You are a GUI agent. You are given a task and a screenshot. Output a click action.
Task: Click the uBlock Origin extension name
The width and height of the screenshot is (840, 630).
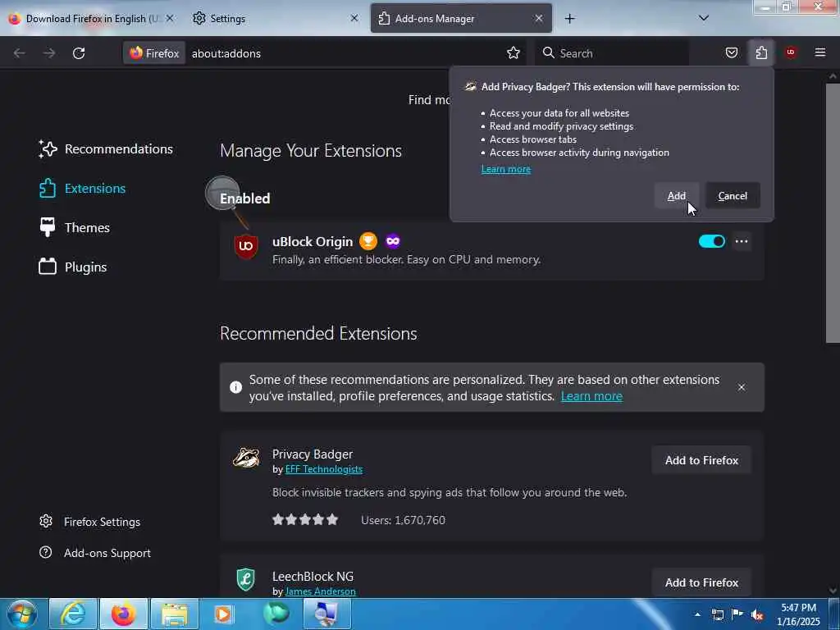pos(313,242)
